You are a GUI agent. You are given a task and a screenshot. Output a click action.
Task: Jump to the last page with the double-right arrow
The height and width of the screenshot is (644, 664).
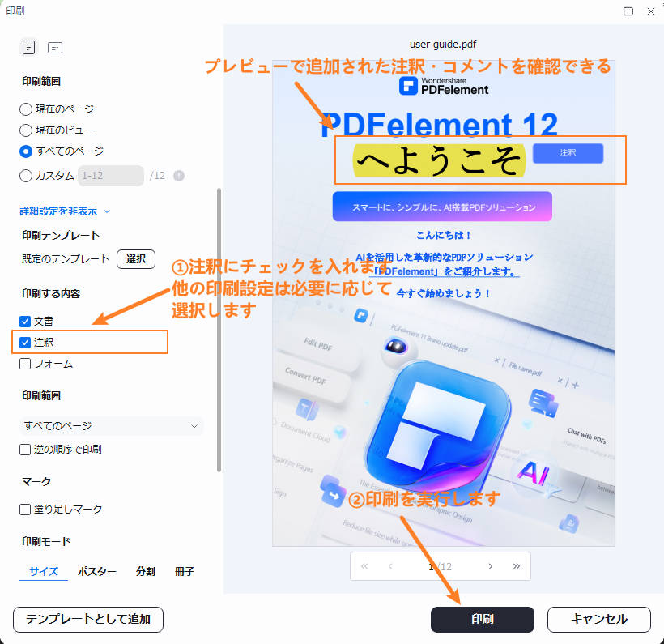517,566
